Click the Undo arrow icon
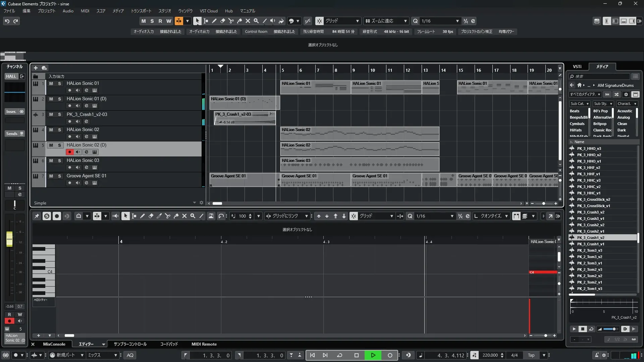 (x=7, y=21)
